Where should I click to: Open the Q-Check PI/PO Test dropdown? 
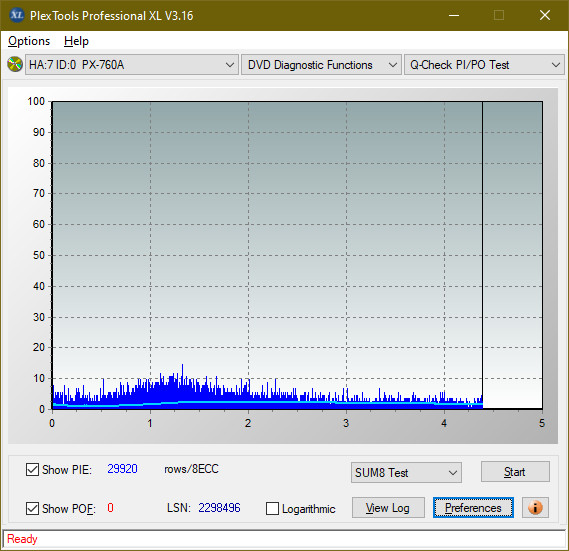(484, 65)
